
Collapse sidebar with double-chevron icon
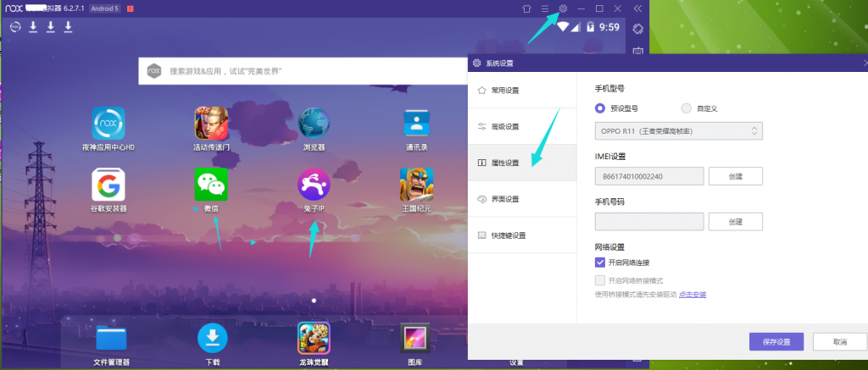(x=637, y=8)
